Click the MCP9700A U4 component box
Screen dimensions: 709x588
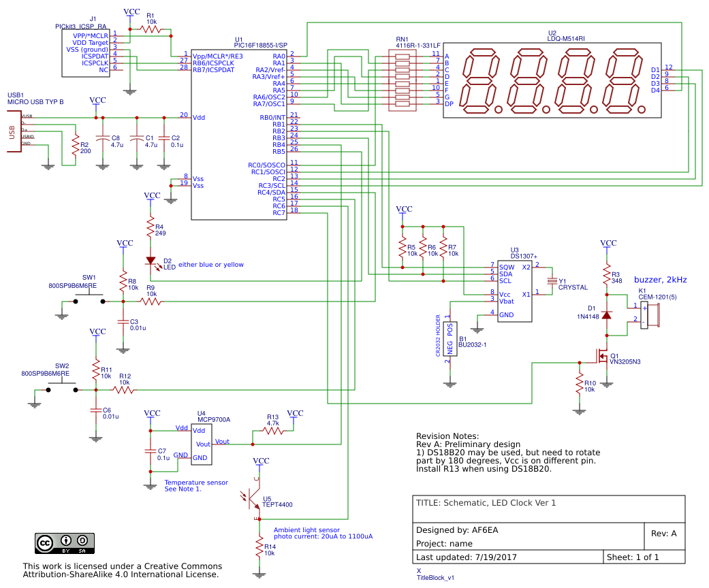pyautogui.click(x=201, y=444)
